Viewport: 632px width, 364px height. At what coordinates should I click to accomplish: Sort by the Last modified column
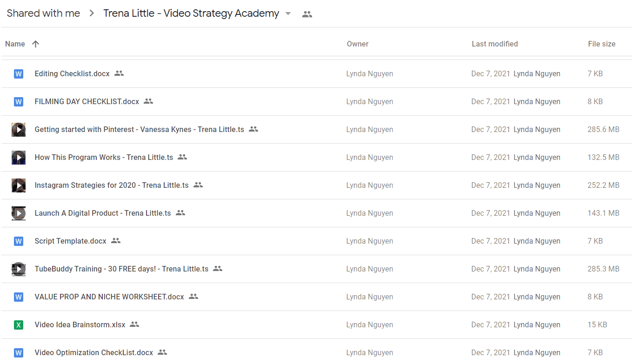[x=495, y=44]
